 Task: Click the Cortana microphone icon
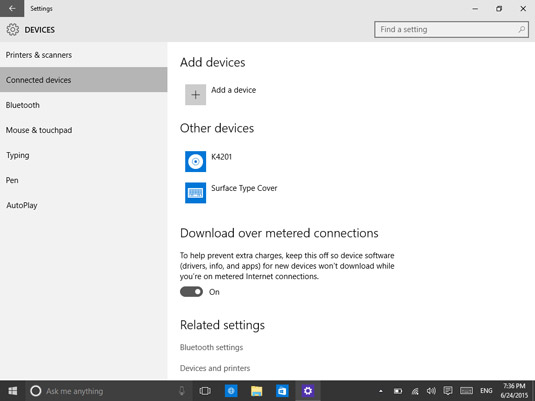point(182,391)
